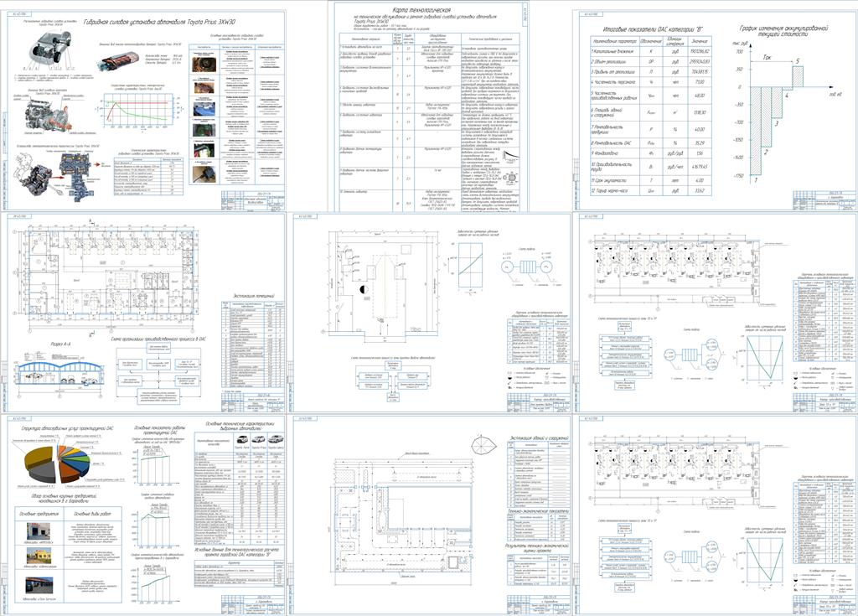Click the '2 Объем реализации' table row
The height and width of the screenshot is (616, 858).
pos(650,61)
